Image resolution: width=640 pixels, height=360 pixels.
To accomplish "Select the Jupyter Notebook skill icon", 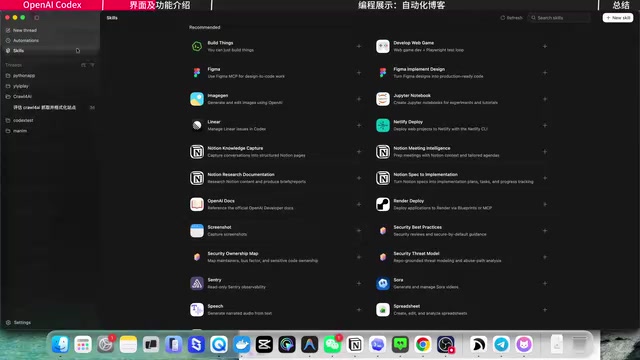I will 383,99.
